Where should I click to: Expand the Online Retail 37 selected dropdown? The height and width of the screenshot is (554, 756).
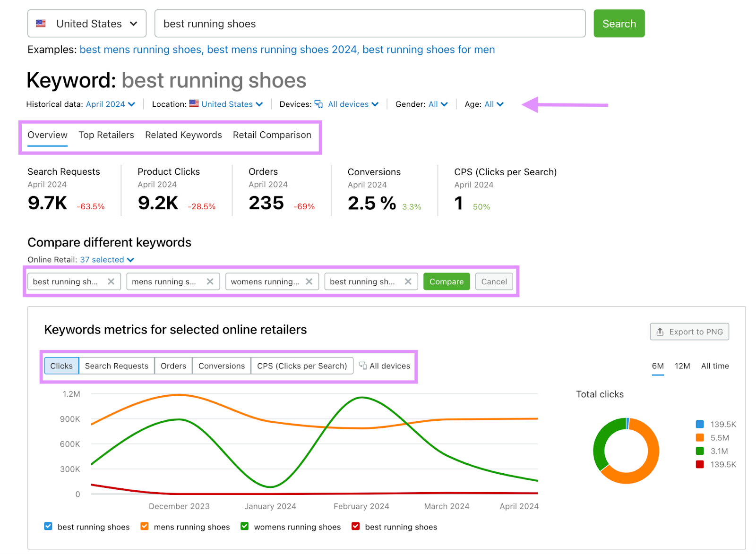[x=107, y=260]
